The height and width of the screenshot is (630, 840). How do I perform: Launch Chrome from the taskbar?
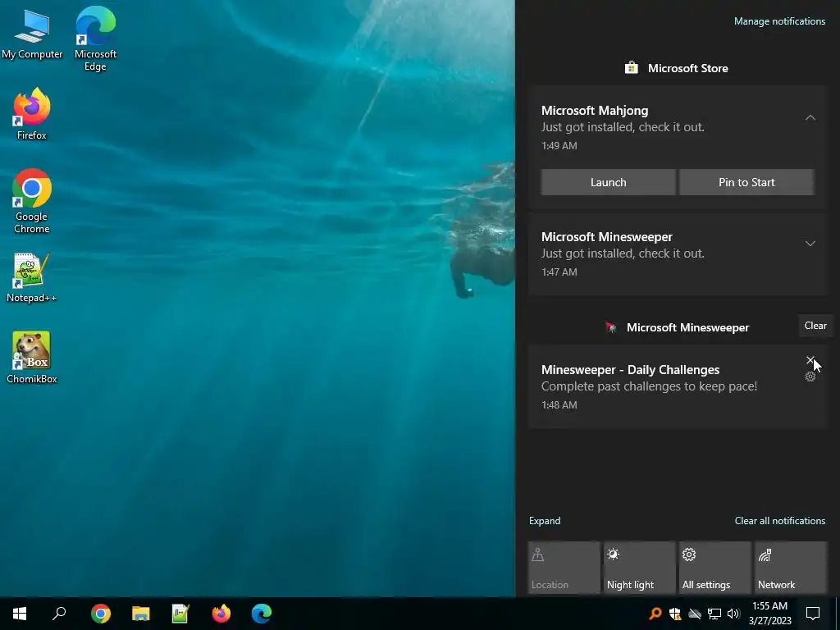101,614
